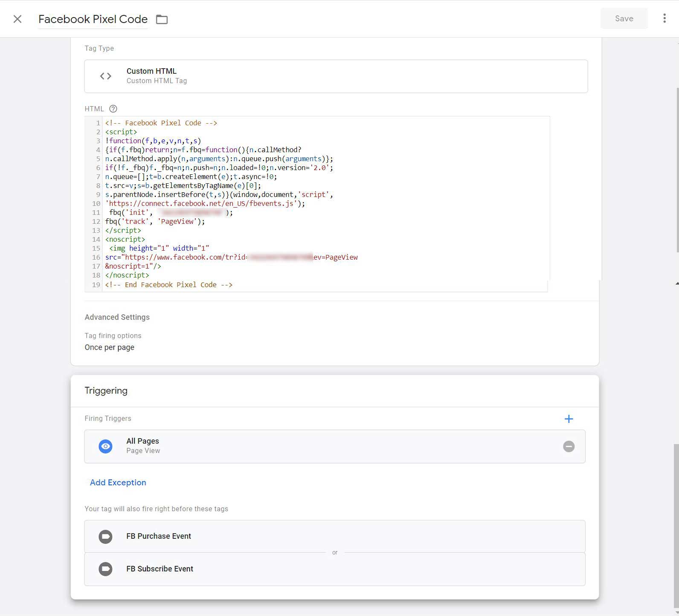Select the Custom HTML tag type card
The width and height of the screenshot is (679, 616).
pyautogui.click(x=336, y=76)
